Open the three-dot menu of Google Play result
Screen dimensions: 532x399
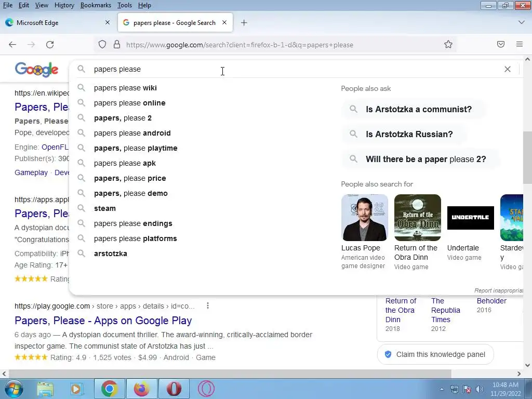208,305
